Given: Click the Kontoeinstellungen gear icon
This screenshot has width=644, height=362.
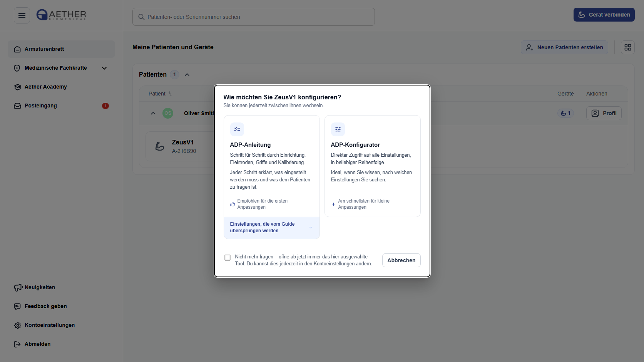Looking at the screenshot, I should (18, 325).
